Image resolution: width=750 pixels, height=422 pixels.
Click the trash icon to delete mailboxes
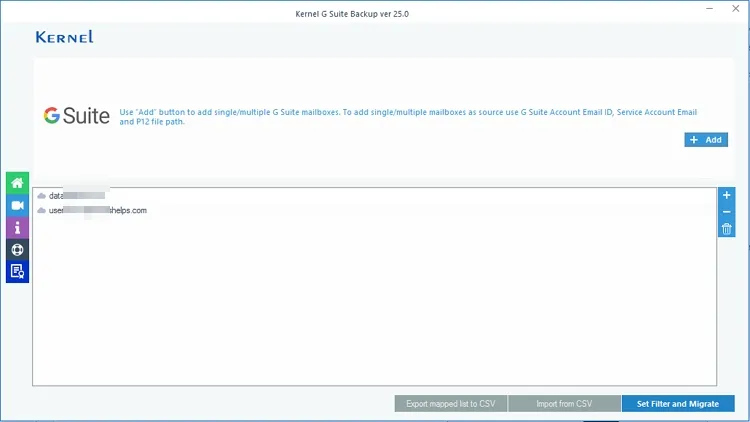pos(726,229)
